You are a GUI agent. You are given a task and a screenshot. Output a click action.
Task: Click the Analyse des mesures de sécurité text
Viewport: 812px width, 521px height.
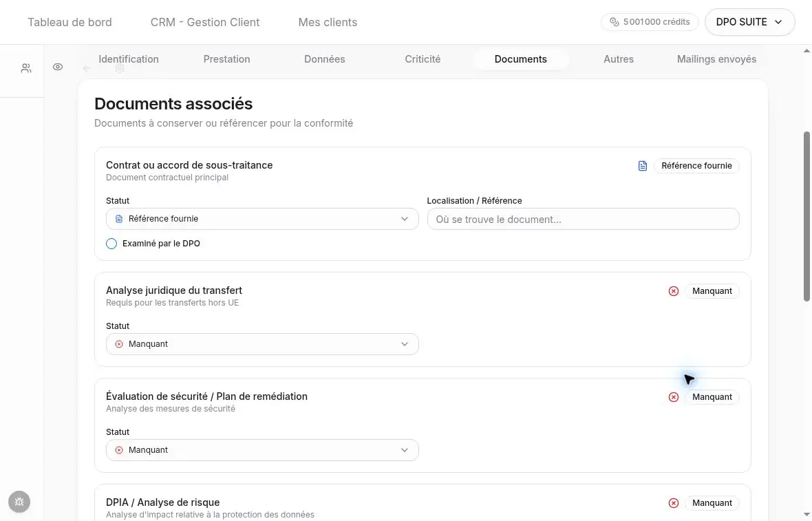pyautogui.click(x=171, y=409)
